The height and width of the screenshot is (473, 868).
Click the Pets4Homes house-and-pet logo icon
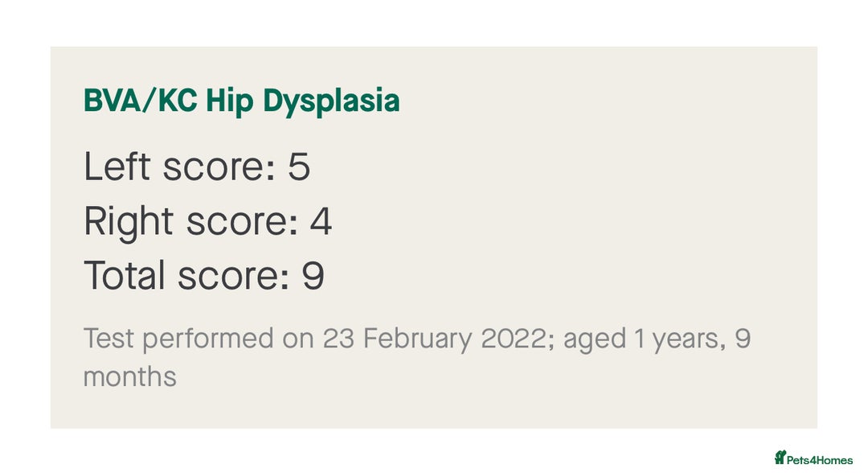point(780,458)
